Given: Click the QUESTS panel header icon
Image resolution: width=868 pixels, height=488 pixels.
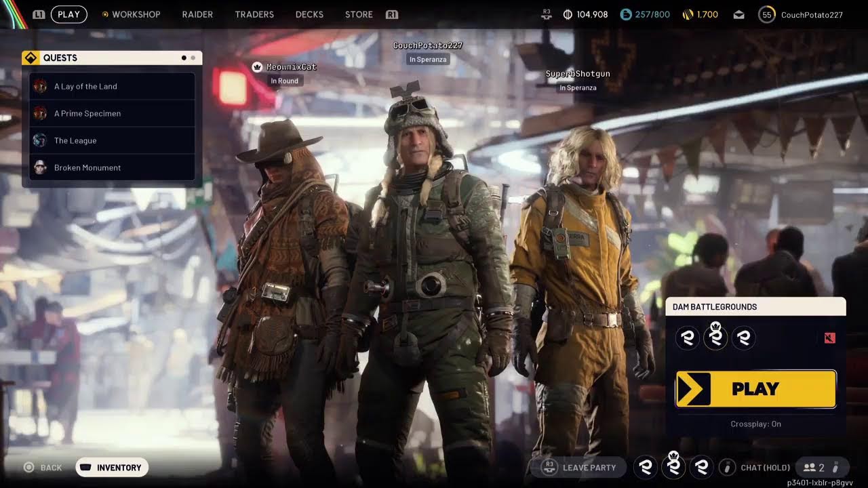Looking at the screenshot, I should 30,58.
